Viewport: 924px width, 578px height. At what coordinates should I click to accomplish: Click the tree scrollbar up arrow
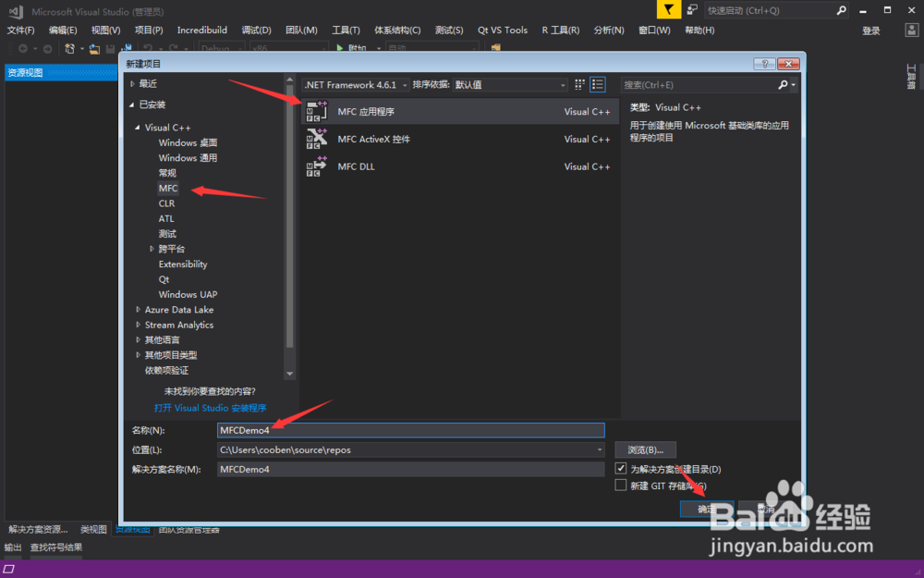289,80
